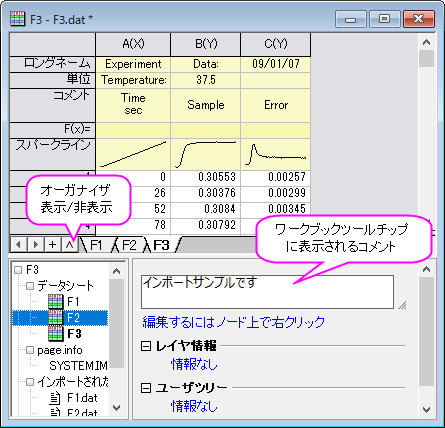The image size is (445, 428).
Task: Click 情報なし under ユーザツリー
Action: tap(194, 406)
